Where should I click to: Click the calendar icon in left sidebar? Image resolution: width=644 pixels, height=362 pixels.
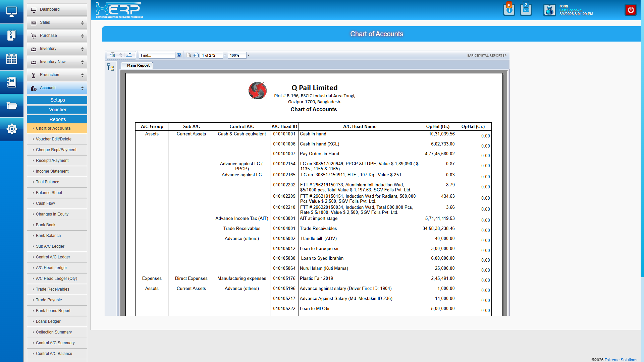click(12, 59)
